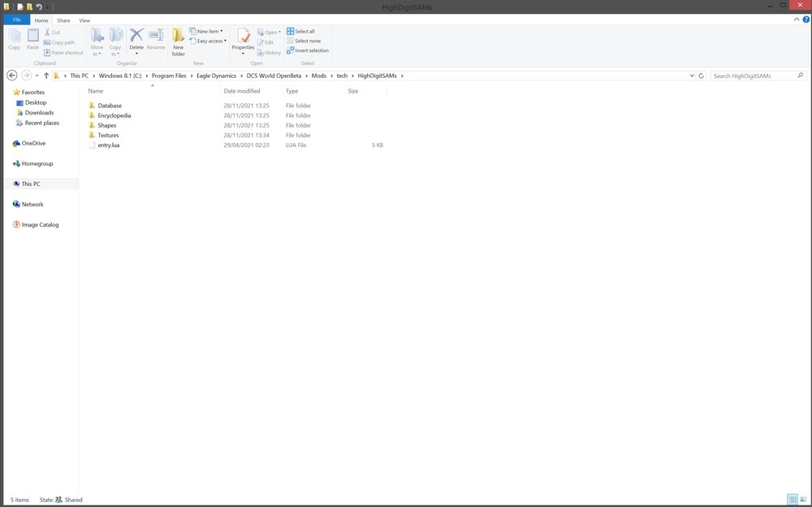Image resolution: width=812 pixels, height=507 pixels.
Task: Click Eagle Dynamics breadcrumb
Action: [x=217, y=76]
